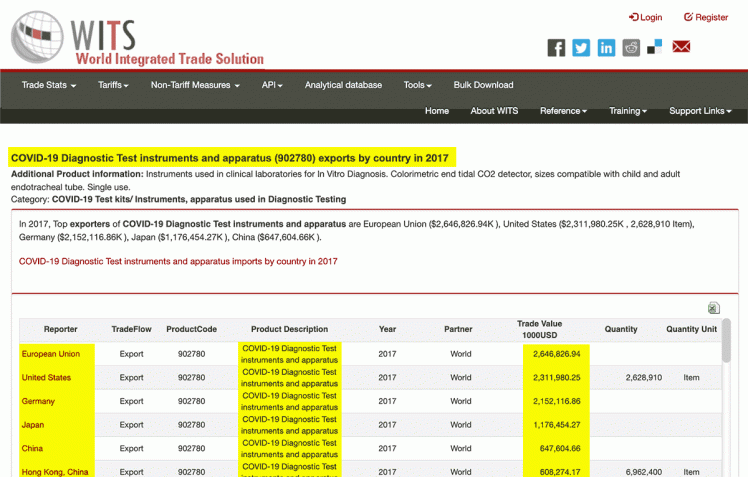Select trade value 647,604.66 cell
748x477 pixels.
point(560,448)
